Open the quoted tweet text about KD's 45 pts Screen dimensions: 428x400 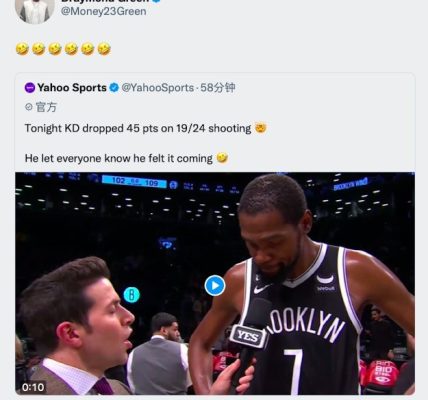138,128
